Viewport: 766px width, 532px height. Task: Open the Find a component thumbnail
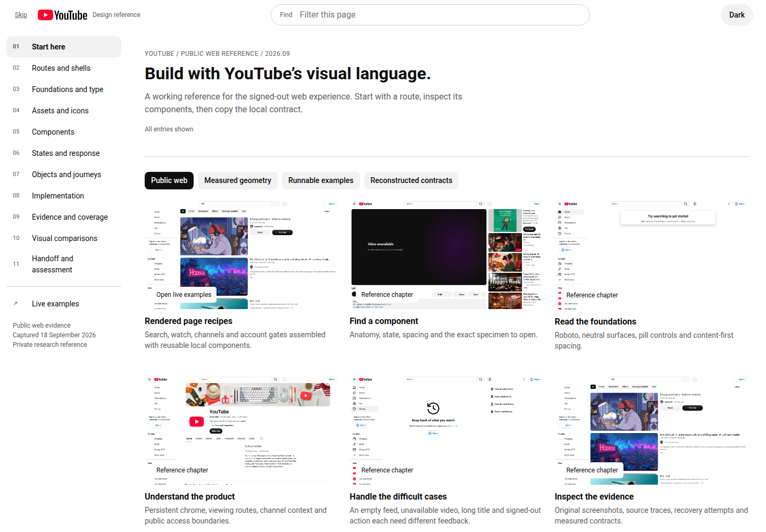coord(447,255)
